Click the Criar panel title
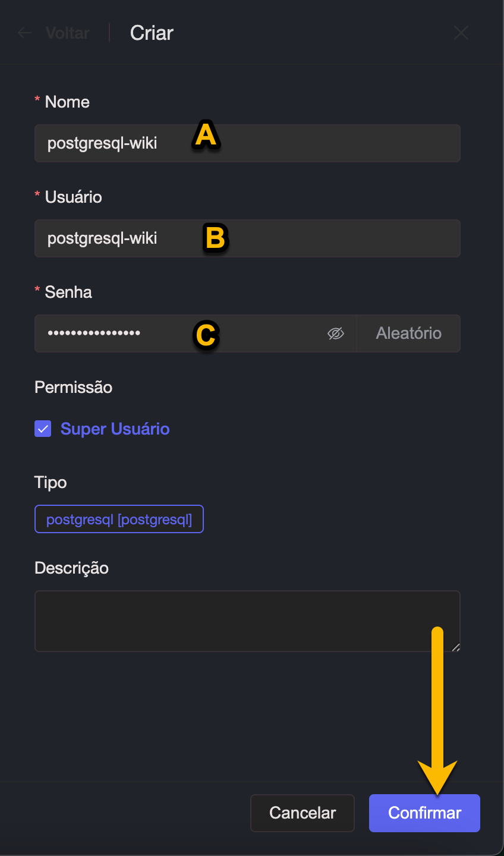The width and height of the screenshot is (504, 856). tap(152, 33)
